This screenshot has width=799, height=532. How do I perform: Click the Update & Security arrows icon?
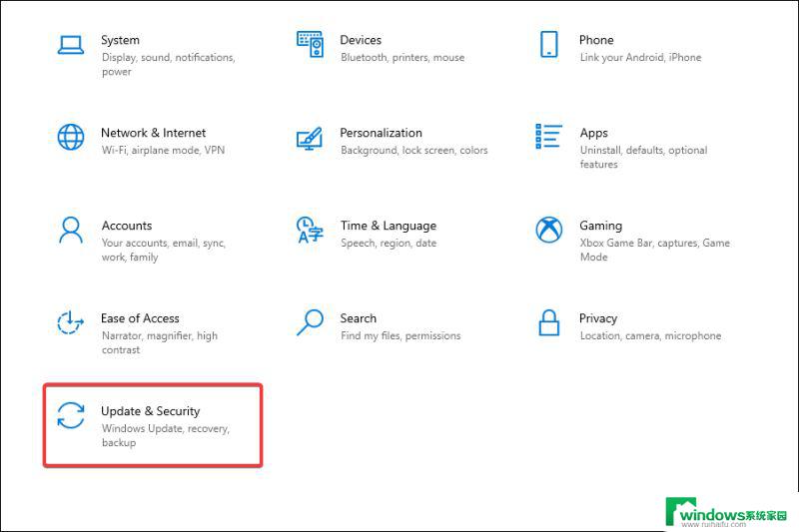click(70, 415)
